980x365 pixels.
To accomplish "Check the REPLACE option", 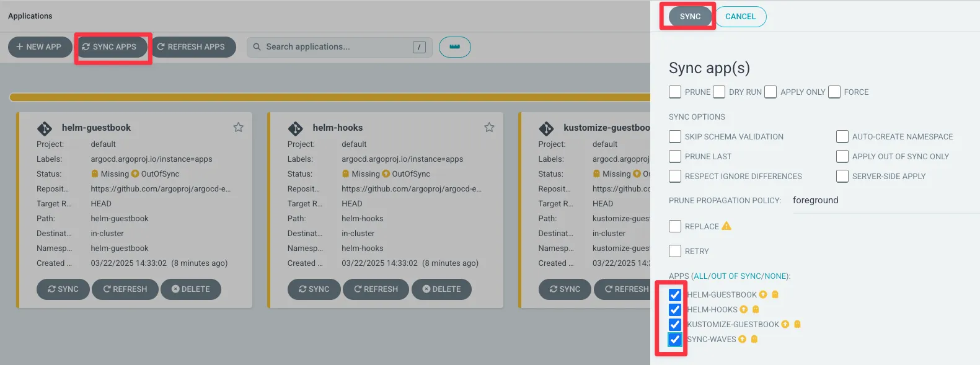I will pyautogui.click(x=675, y=226).
